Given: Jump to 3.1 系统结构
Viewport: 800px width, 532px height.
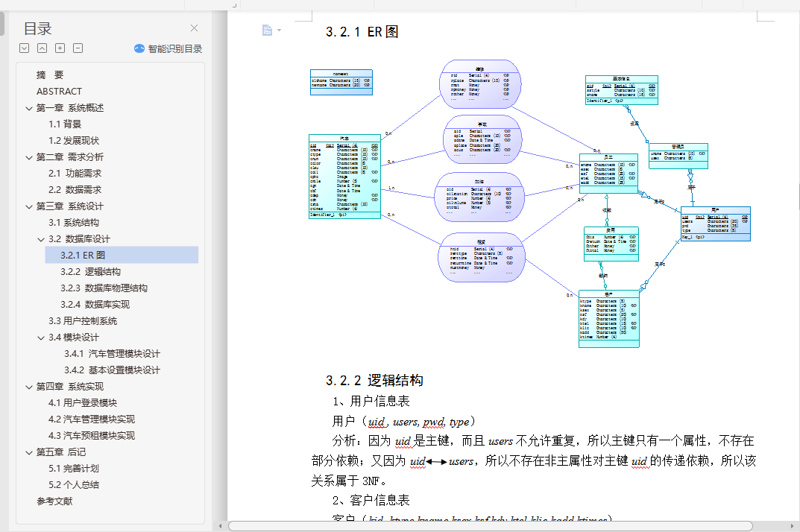Looking at the screenshot, I should (x=74, y=223).
